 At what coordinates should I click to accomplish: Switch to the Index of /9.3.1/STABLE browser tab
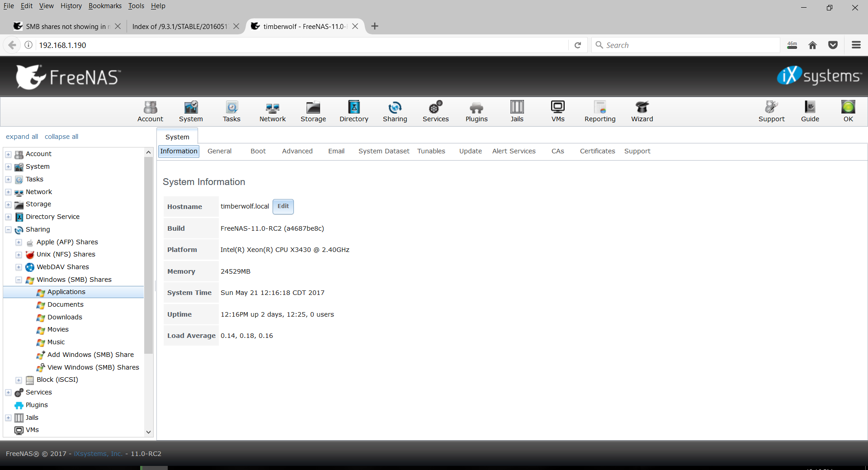180,26
